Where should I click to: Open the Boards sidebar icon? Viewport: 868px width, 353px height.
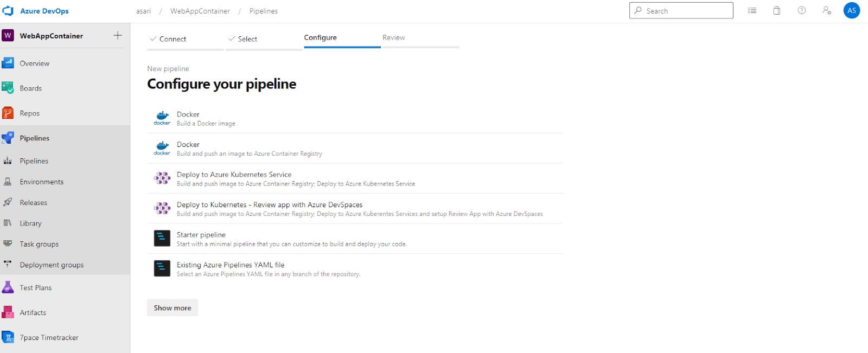[x=8, y=88]
